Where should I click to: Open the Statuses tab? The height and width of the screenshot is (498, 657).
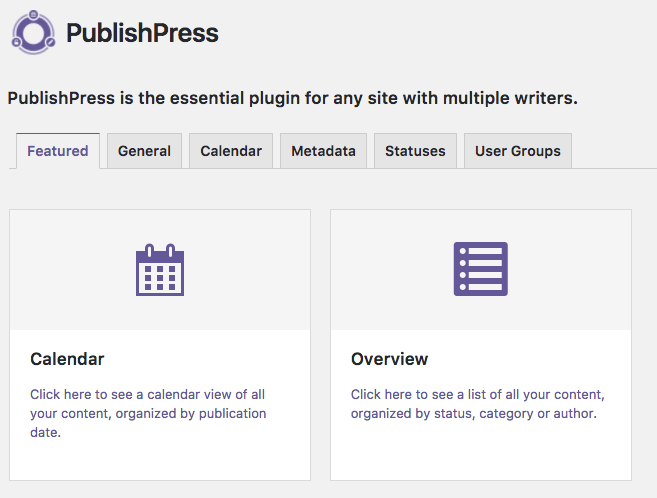415,151
